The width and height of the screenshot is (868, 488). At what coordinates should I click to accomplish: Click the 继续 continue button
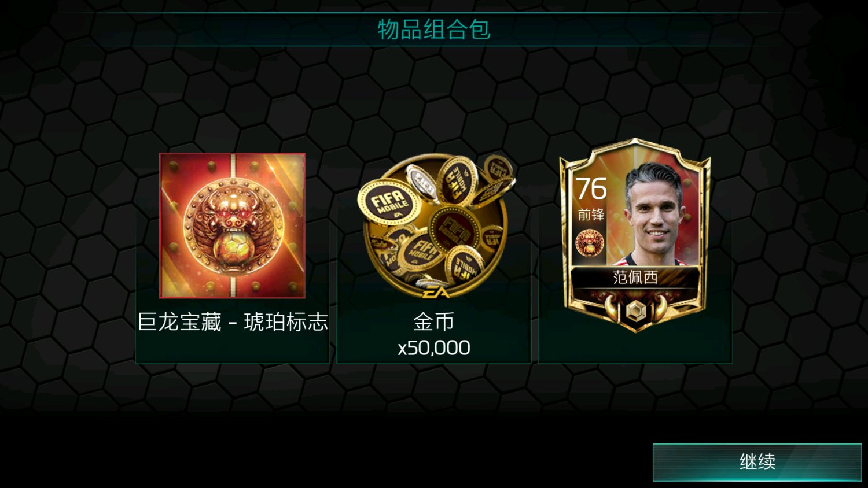point(757,462)
